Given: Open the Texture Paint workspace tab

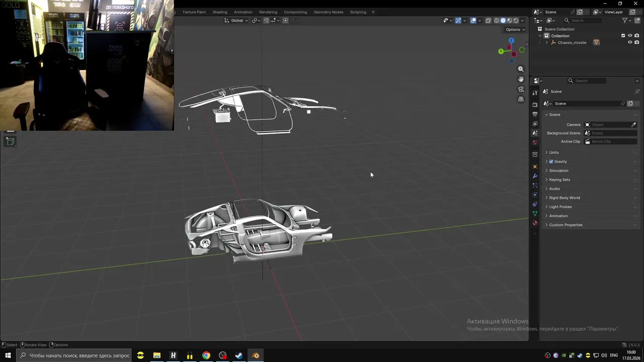Looking at the screenshot, I should [x=194, y=12].
